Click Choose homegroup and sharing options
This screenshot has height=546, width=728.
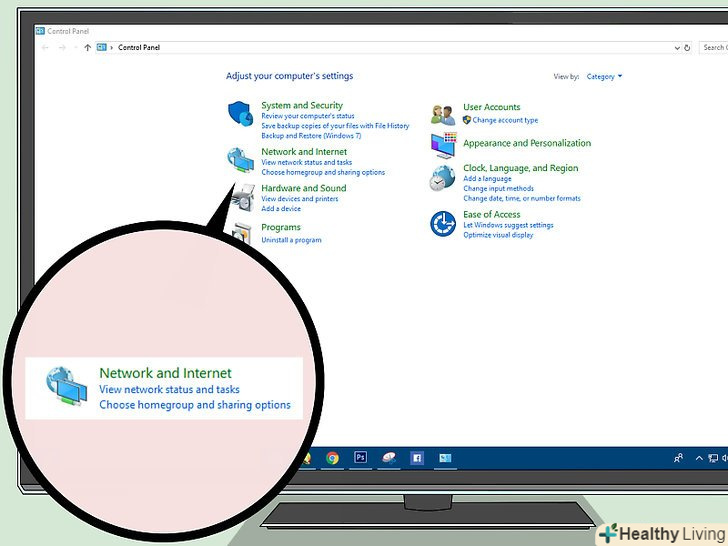point(323,172)
